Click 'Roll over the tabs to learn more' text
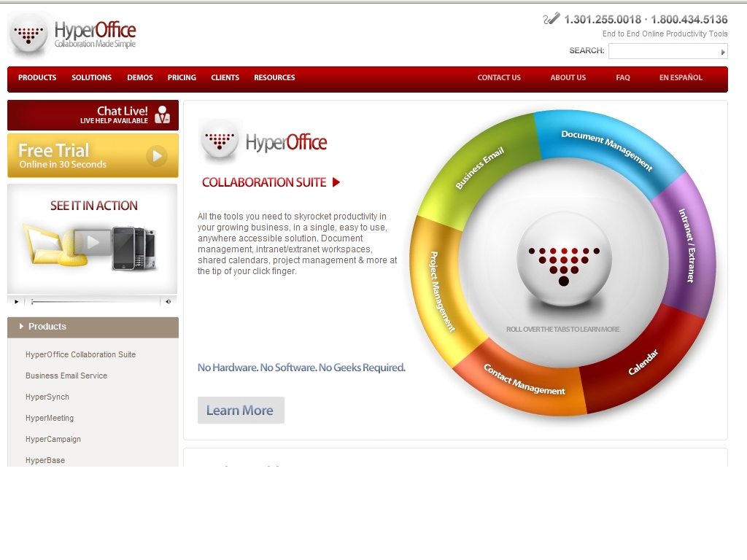 (x=562, y=329)
